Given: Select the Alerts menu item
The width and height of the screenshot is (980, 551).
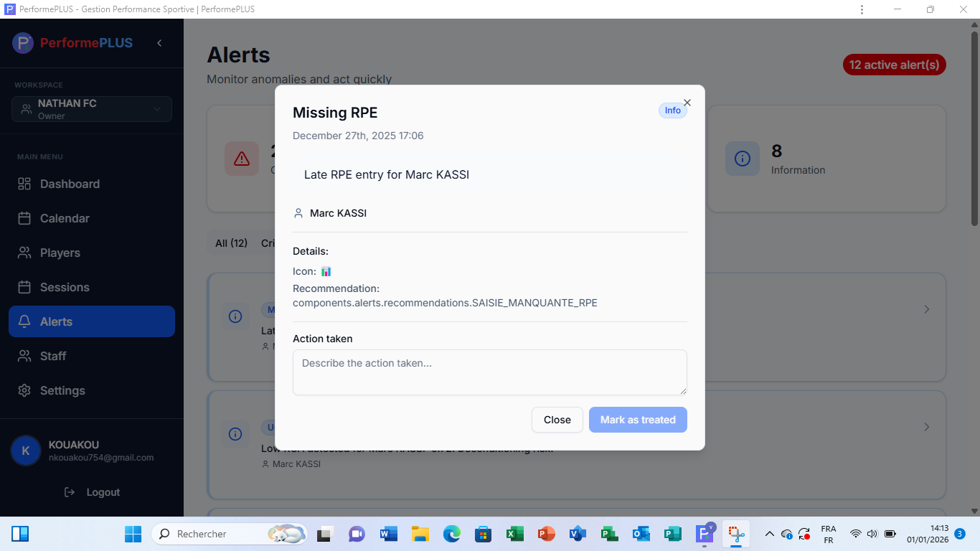Looking at the screenshot, I should [x=92, y=321].
